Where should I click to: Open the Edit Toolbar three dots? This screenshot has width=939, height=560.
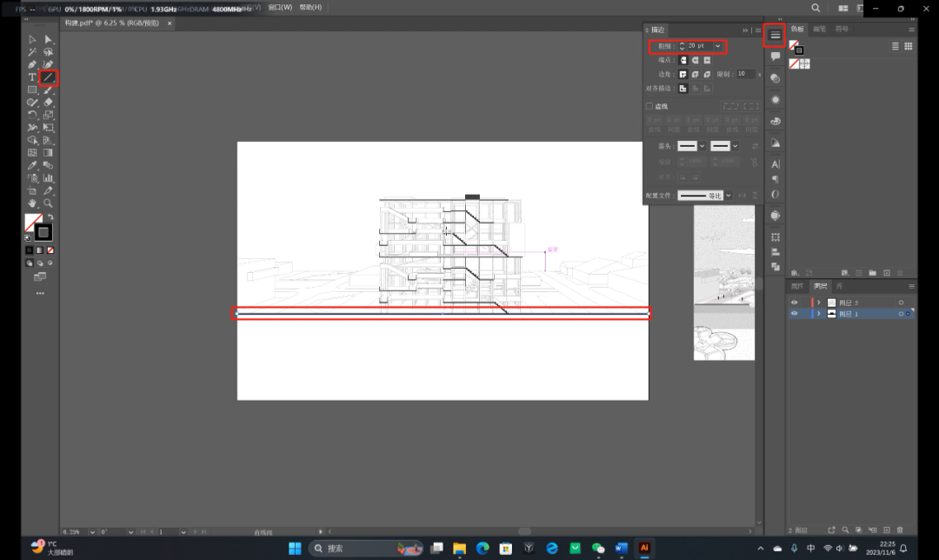click(x=40, y=293)
